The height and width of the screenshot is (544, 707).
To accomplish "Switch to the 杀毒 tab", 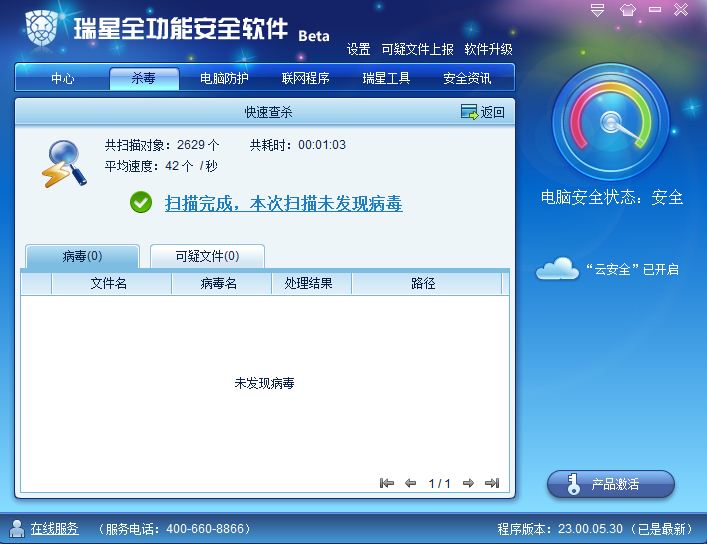I will coord(144,78).
